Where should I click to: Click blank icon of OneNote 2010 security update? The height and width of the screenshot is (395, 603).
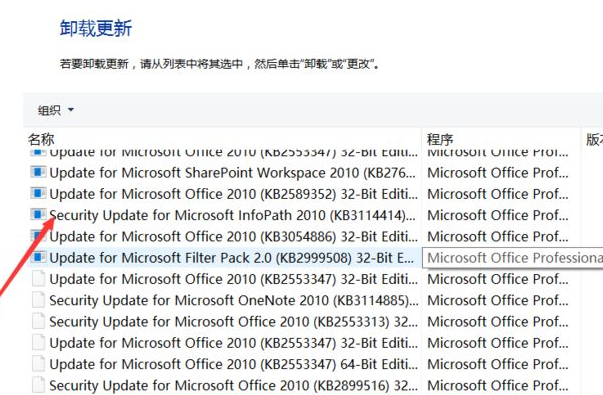coord(38,300)
